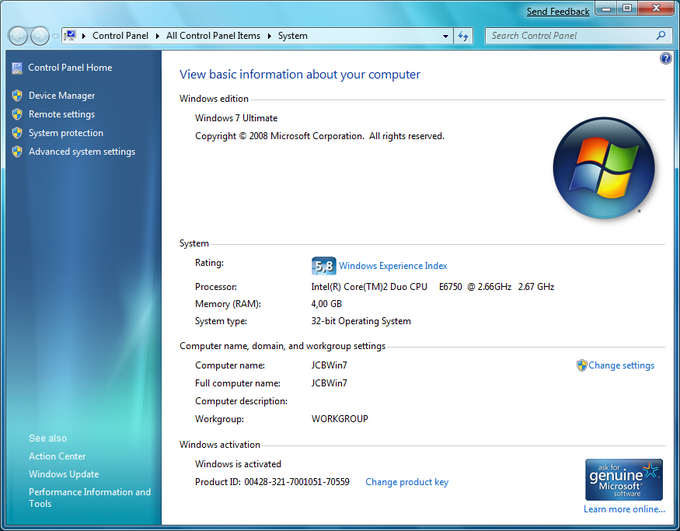Click the Forward navigation arrow button
The image size is (680, 531).
click(x=40, y=36)
